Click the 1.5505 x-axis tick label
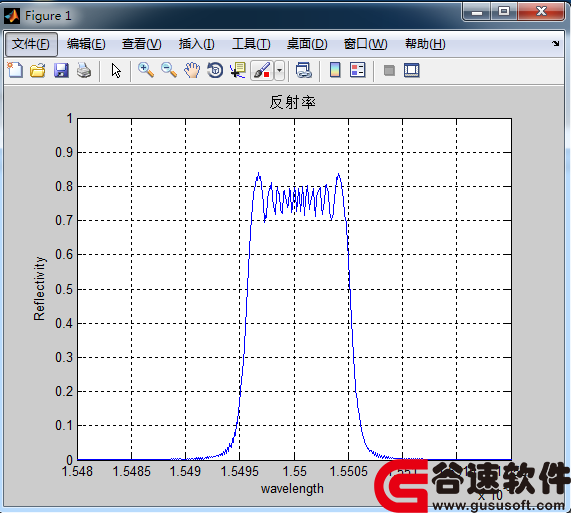 click(x=348, y=471)
